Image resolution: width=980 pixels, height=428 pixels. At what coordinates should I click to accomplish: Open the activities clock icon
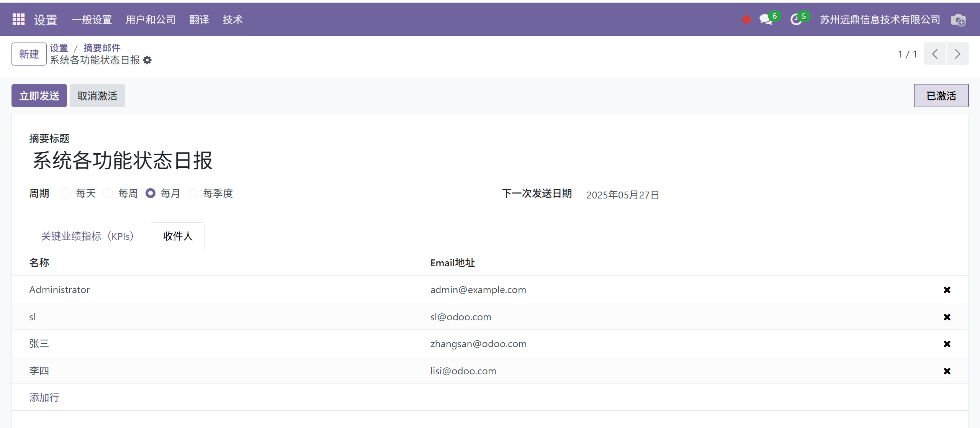coord(796,19)
